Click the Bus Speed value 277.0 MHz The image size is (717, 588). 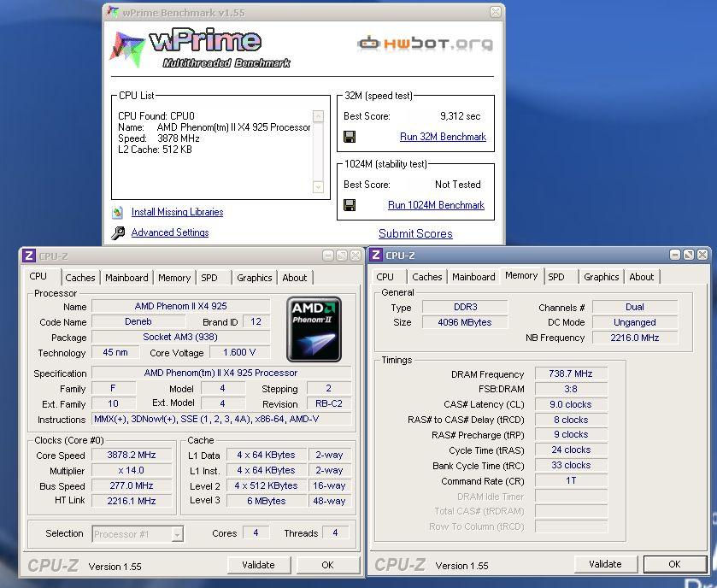[132, 485]
